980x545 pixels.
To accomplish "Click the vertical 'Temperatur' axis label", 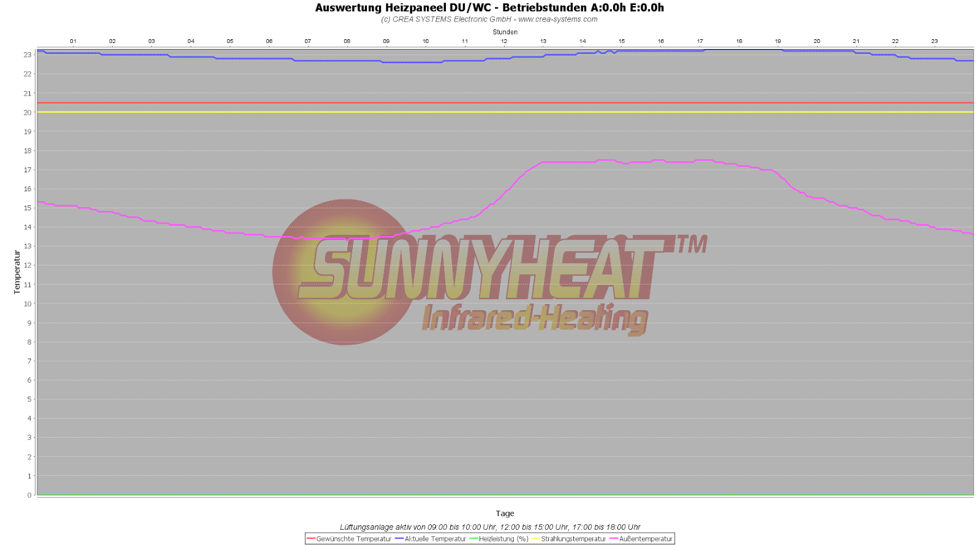I will pyautogui.click(x=17, y=272).
